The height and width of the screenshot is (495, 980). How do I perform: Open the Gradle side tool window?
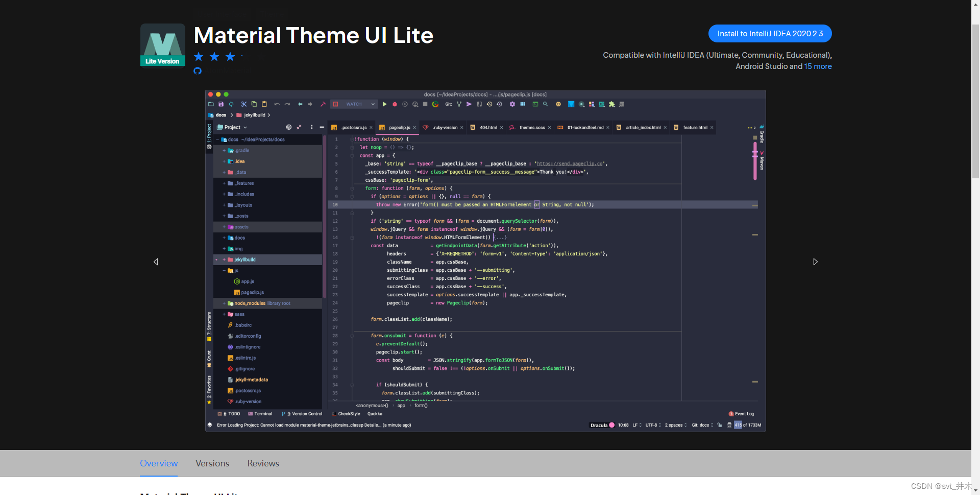tap(762, 134)
